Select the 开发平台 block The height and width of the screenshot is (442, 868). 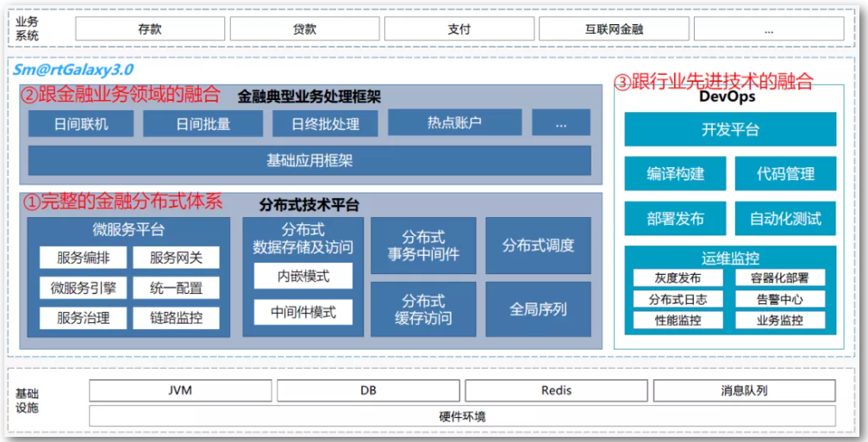click(x=730, y=129)
